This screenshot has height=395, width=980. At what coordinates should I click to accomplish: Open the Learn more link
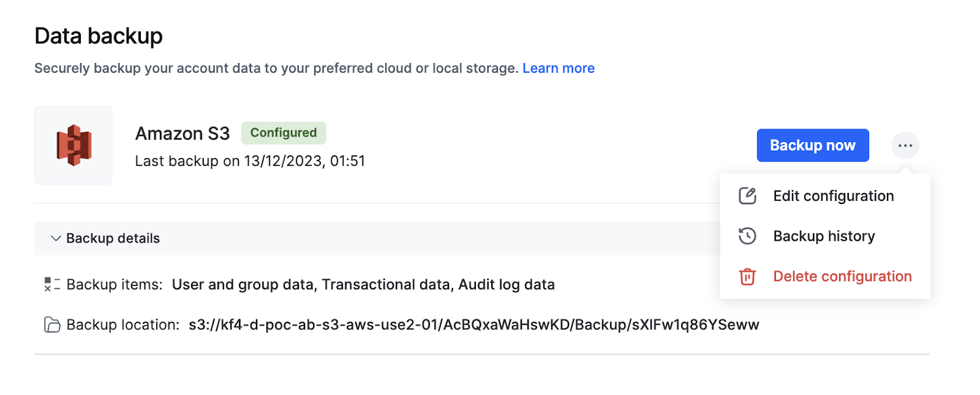559,68
